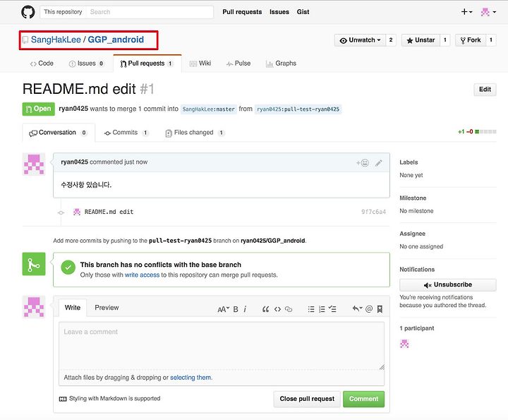Image resolution: width=508 pixels, height=420 pixels.
Task: Select the repository Pull requests tab
Action: pos(147,64)
